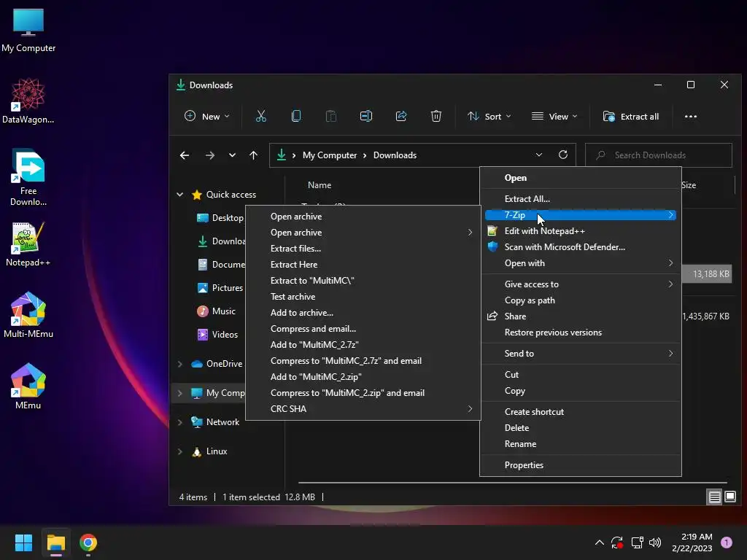Open the Send to submenu
The image size is (747, 560).
580,354
